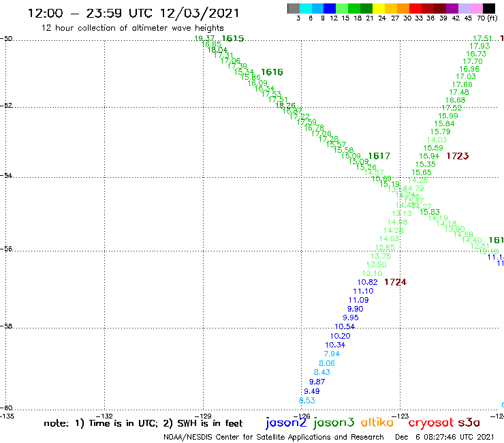Click pass number 1615
The height and width of the screenshot is (443, 504).
pos(233,39)
